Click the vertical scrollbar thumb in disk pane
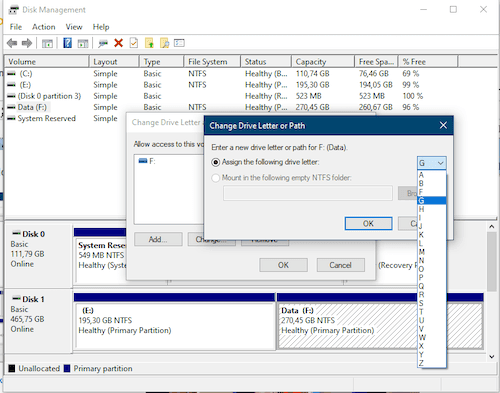The image size is (500, 393). point(491,262)
